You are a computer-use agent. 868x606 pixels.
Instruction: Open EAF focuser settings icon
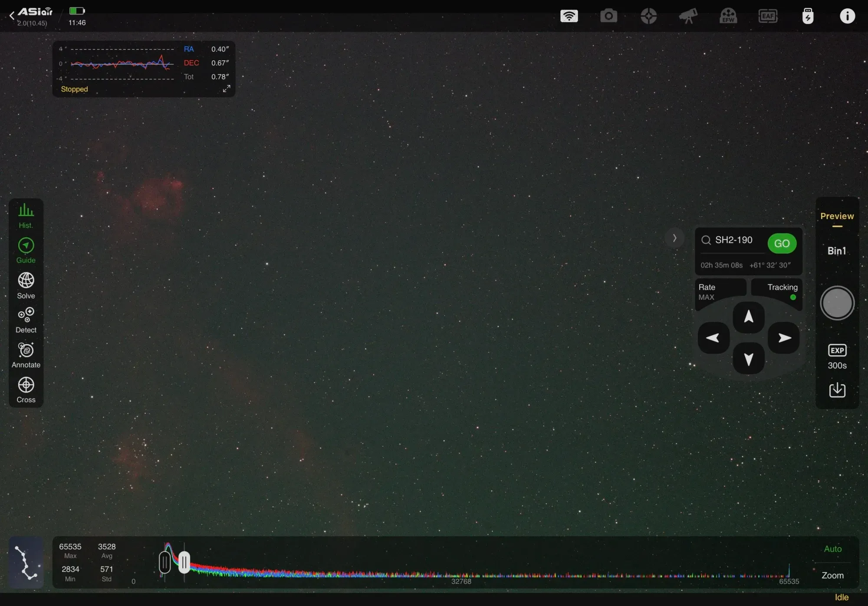(x=768, y=16)
